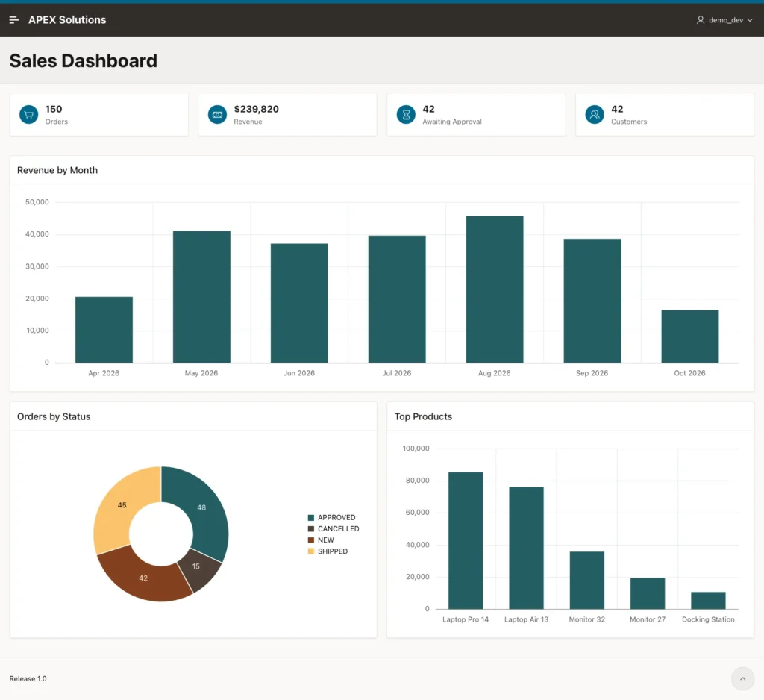Click the Release 1.0 footer text
The width and height of the screenshot is (764, 700).
click(28, 678)
